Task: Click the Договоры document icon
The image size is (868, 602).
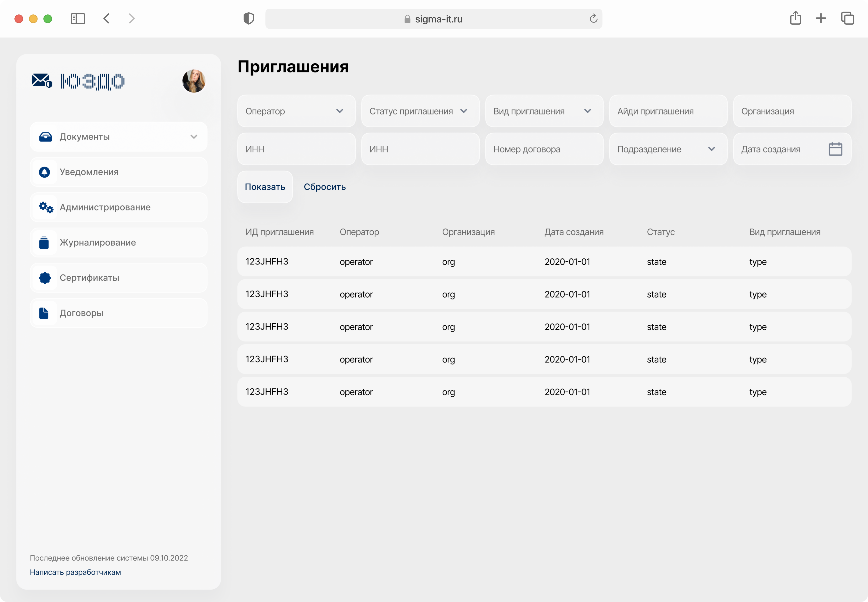Action: click(x=44, y=313)
